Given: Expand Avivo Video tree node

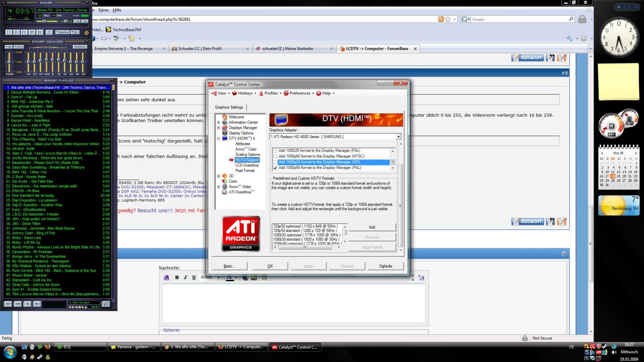Looking at the screenshot, I should tap(218, 187).
